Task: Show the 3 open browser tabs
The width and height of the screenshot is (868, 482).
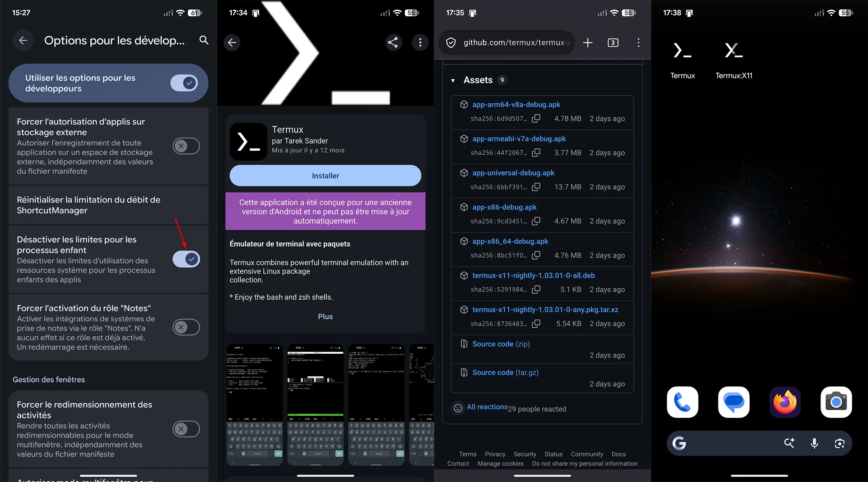Action: [x=613, y=43]
